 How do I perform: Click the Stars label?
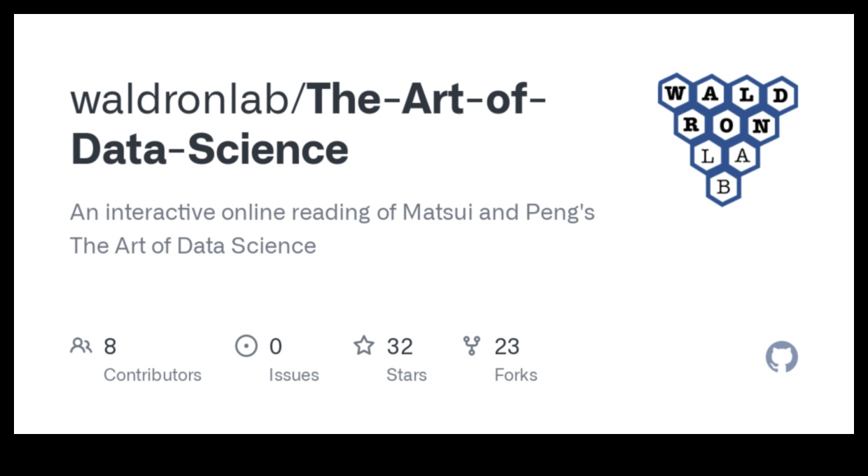pyautogui.click(x=407, y=375)
